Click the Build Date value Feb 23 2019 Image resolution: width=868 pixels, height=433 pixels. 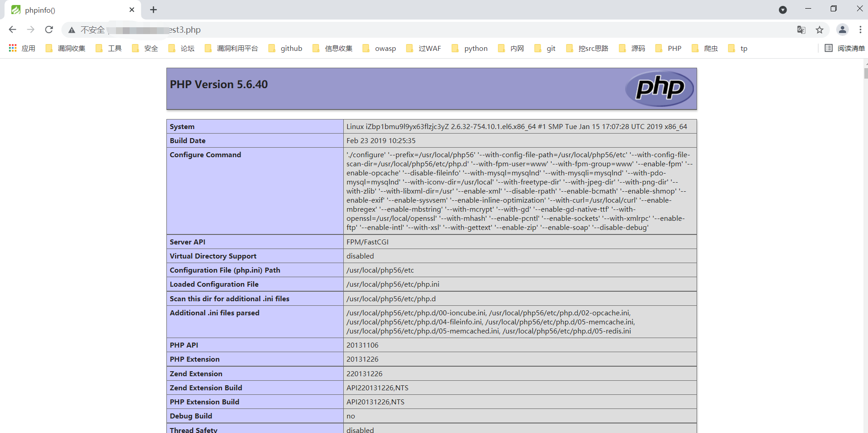point(381,141)
